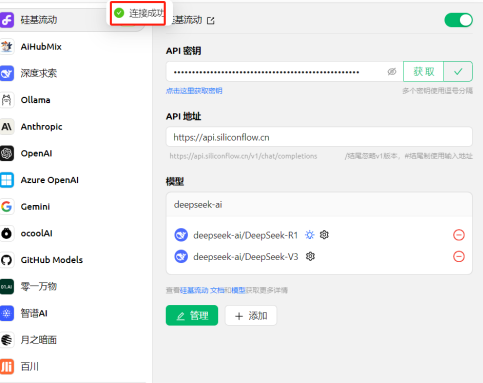The width and height of the screenshot is (483, 383).
Task: Open the 百川 provider
Action: (x=72, y=367)
